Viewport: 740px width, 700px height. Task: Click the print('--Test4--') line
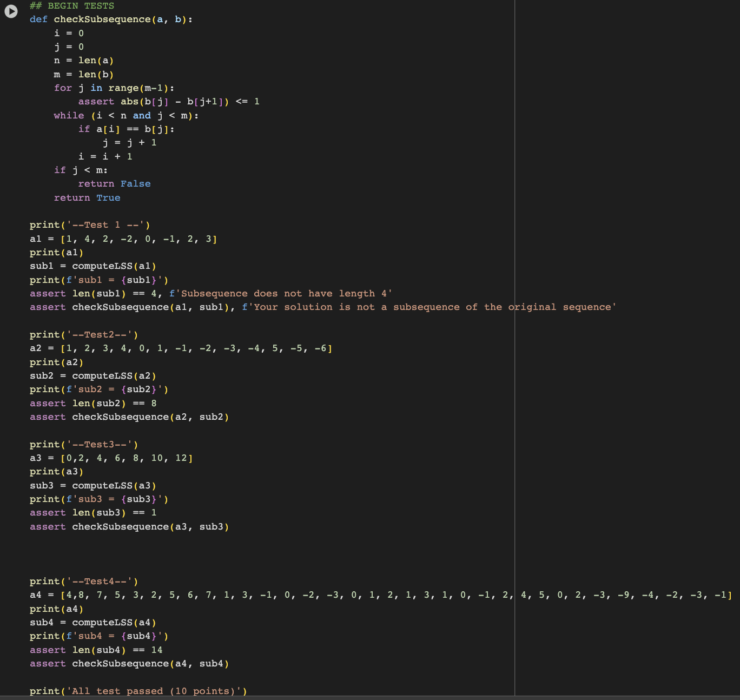tap(84, 582)
